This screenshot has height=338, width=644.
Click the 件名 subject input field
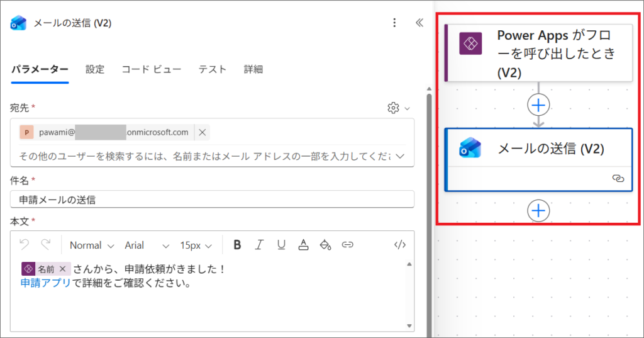(x=212, y=200)
